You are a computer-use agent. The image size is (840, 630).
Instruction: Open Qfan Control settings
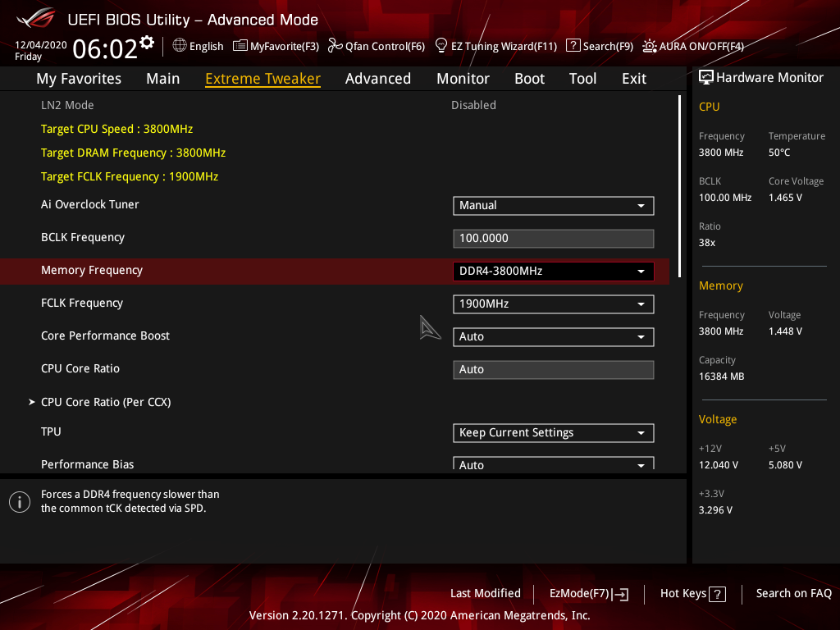377,46
